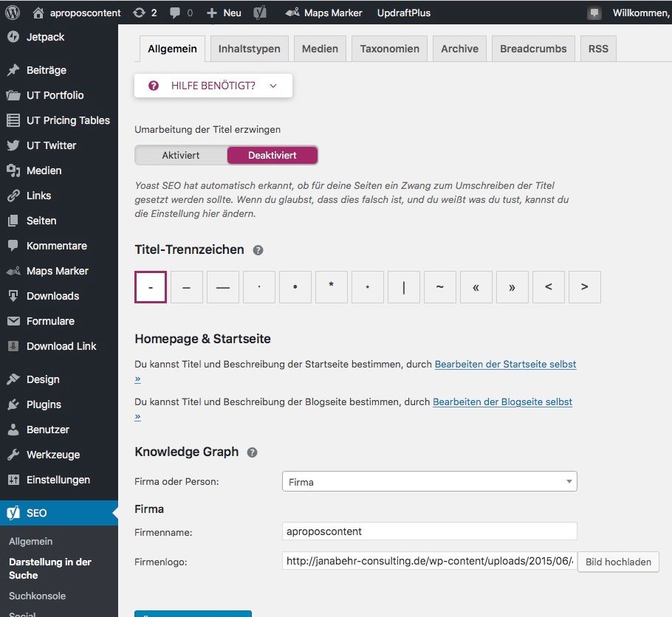The width and height of the screenshot is (672, 617).
Task: Switch to the Breadcrumbs tab
Action: 533,49
